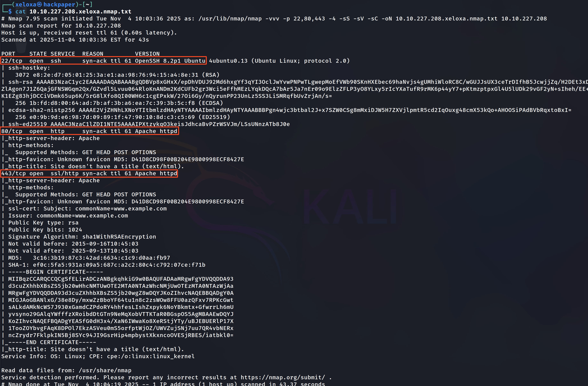Click commonName=www.example.com in the Subject line
This screenshot has width=588, height=386.
(121, 209)
